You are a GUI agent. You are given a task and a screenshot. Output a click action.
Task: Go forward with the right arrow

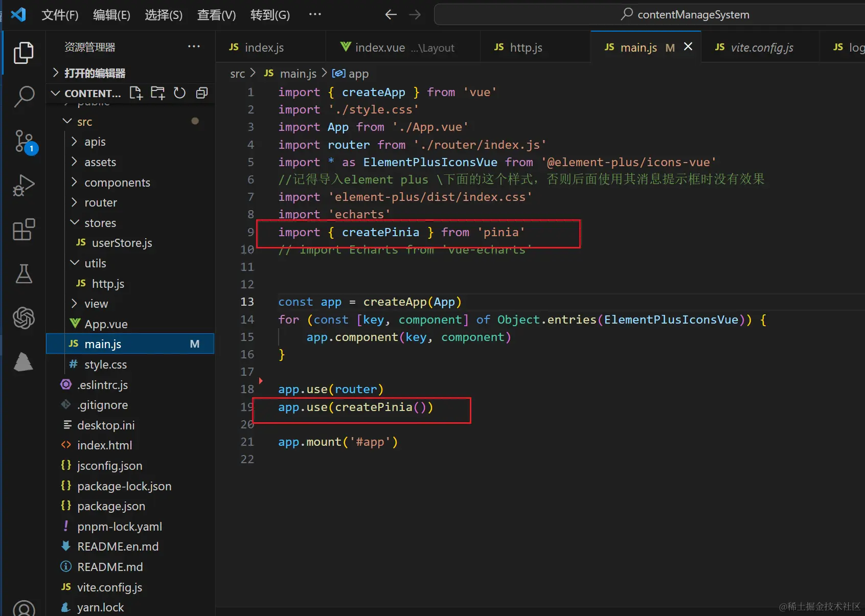(x=415, y=14)
